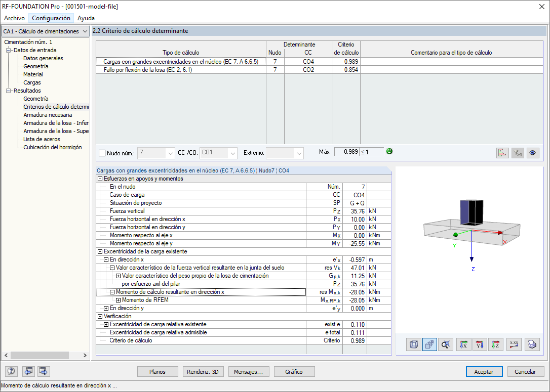Set view in Y direction

480,345
